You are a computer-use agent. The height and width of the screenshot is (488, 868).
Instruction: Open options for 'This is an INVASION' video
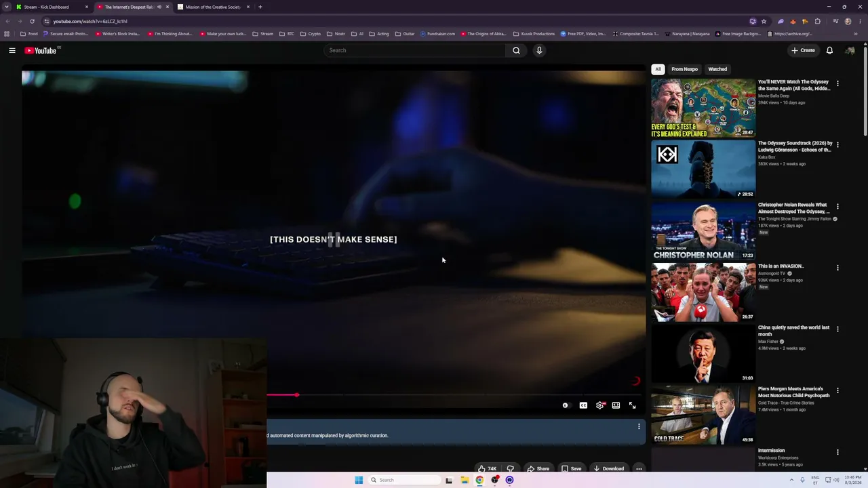(837, 268)
